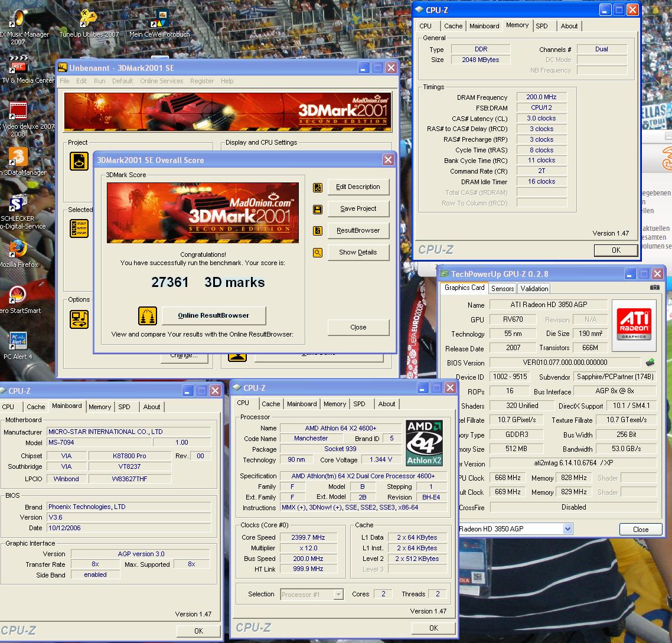Click the MS-7094 motherboard model value

click(x=99, y=442)
